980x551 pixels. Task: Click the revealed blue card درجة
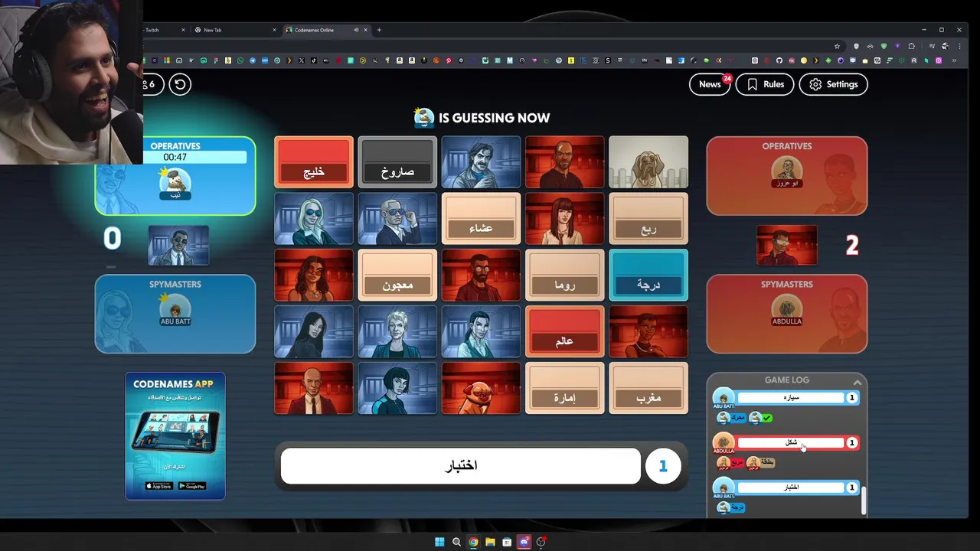(648, 275)
